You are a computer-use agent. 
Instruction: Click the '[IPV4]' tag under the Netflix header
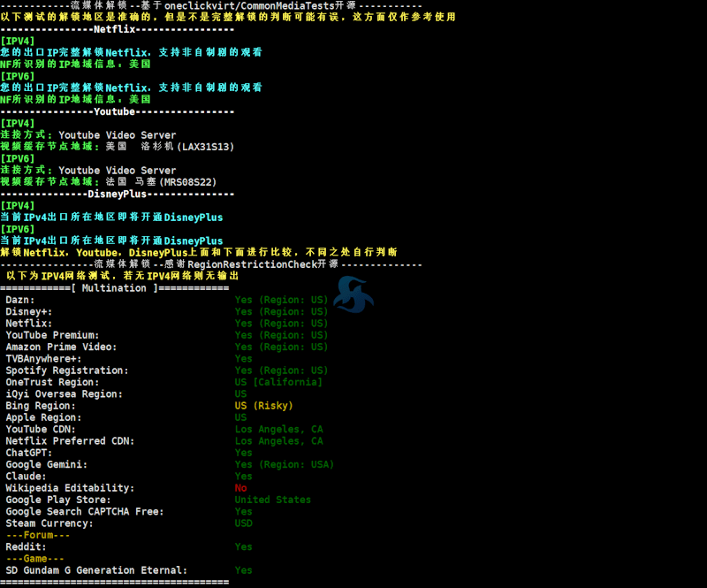(x=18, y=41)
